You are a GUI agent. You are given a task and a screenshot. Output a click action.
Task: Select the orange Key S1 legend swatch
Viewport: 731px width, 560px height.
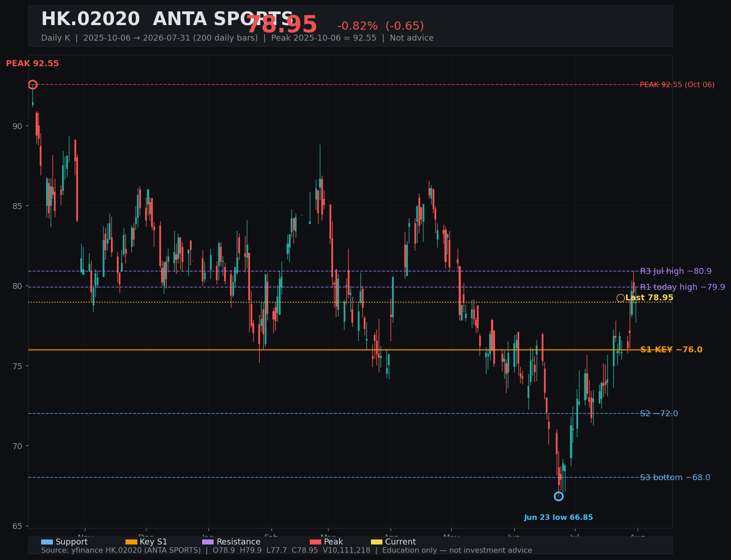click(131, 542)
